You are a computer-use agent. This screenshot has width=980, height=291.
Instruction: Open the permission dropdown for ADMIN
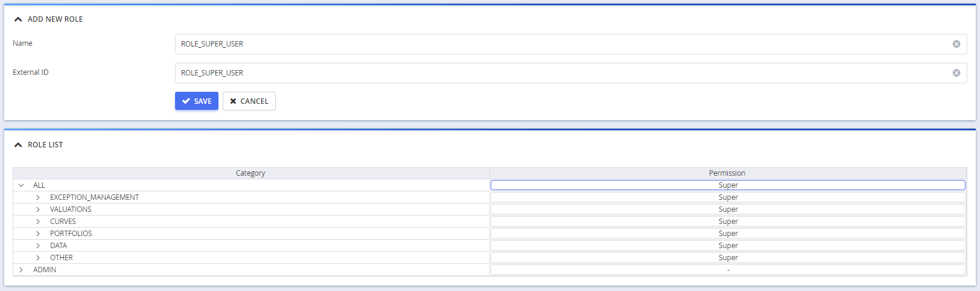point(728,270)
